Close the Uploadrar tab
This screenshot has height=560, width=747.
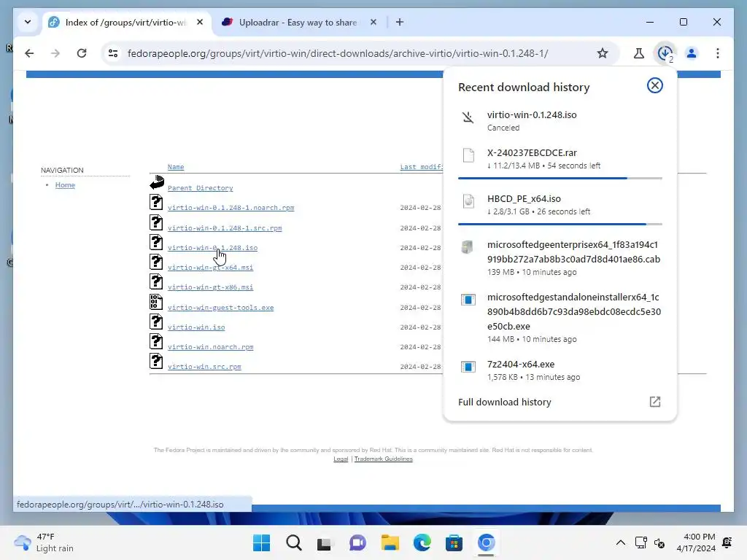click(x=373, y=22)
